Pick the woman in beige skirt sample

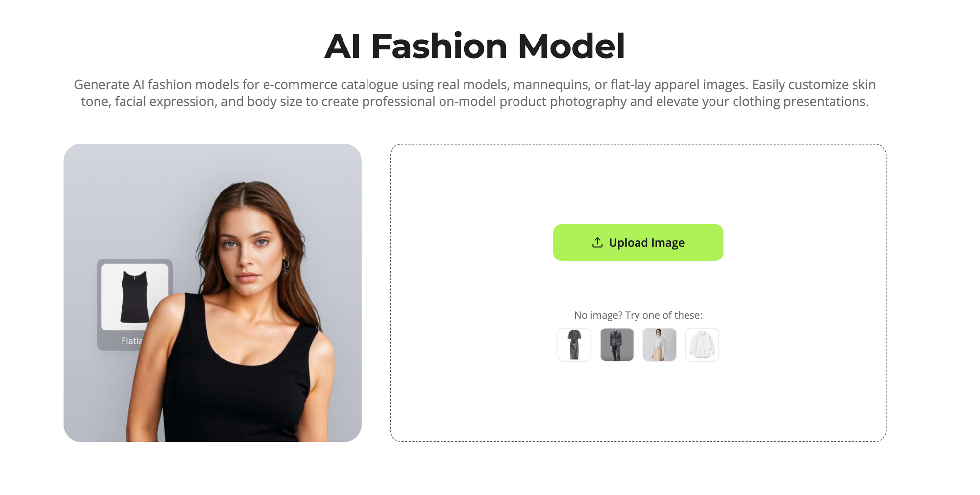point(660,345)
